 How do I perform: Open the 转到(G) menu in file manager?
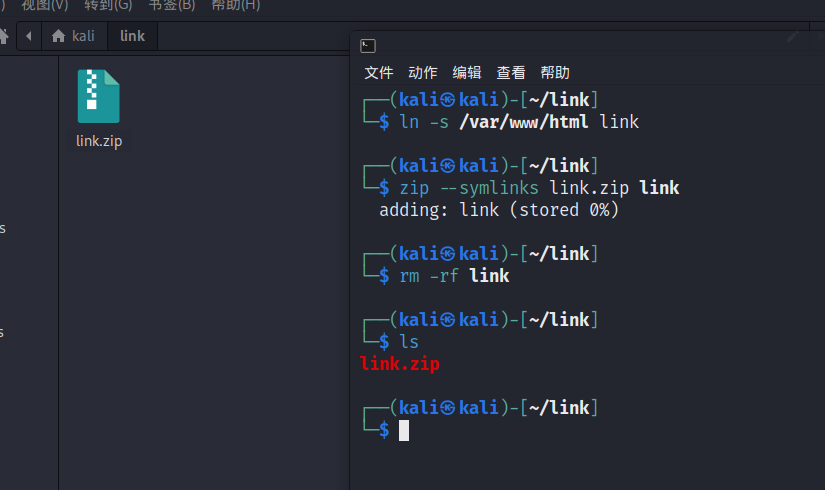point(108,5)
